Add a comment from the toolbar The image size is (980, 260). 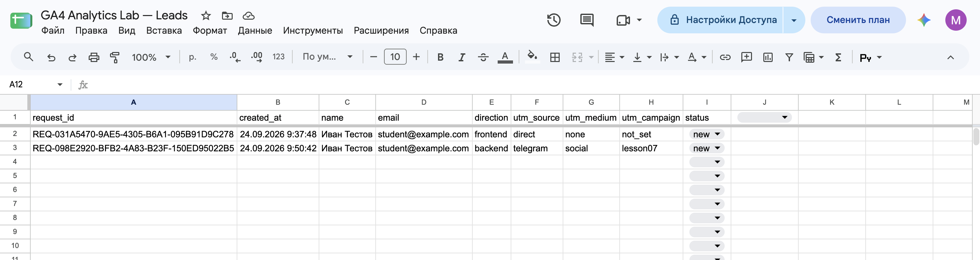(x=746, y=57)
